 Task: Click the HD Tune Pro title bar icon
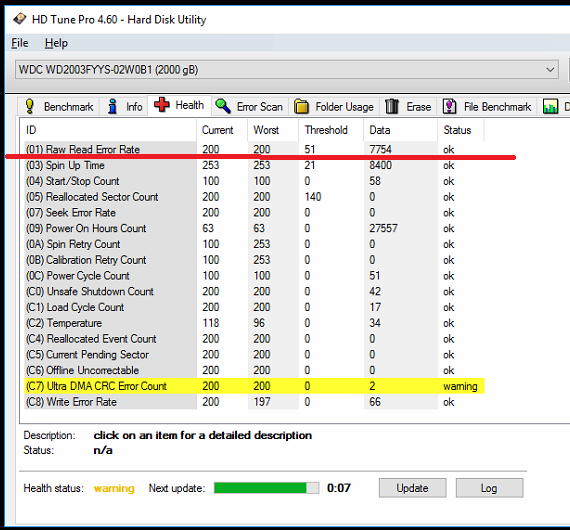click(20, 19)
